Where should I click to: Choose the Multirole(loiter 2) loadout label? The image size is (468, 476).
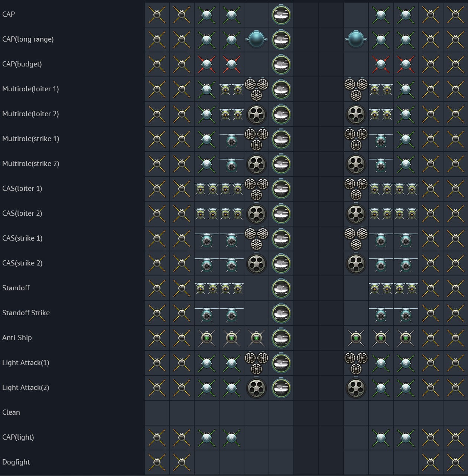[30, 114]
